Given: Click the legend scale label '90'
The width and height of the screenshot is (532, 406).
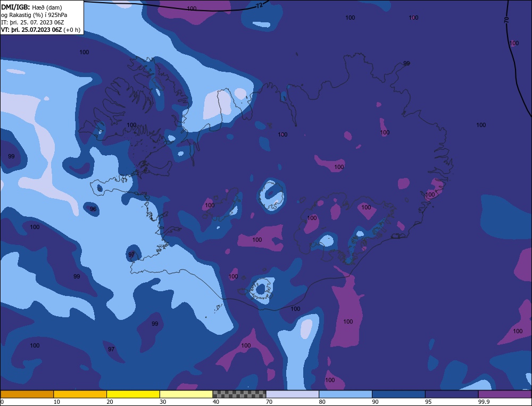Looking at the screenshot, I should 375,402.
